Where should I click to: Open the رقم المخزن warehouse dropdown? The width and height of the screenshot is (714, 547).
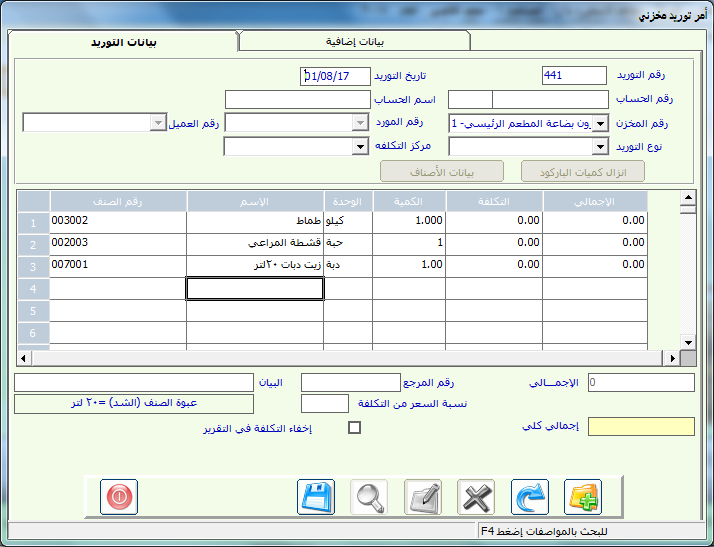[600, 124]
